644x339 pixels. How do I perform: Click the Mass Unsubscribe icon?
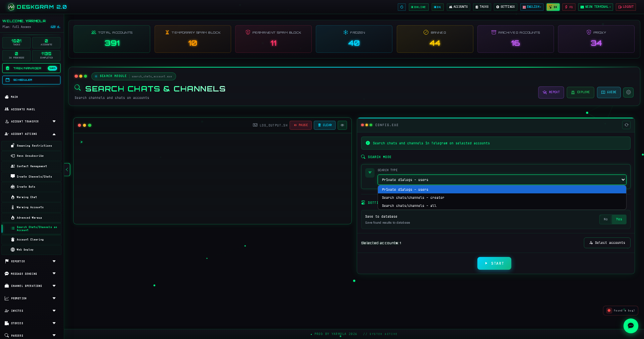click(13, 156)
